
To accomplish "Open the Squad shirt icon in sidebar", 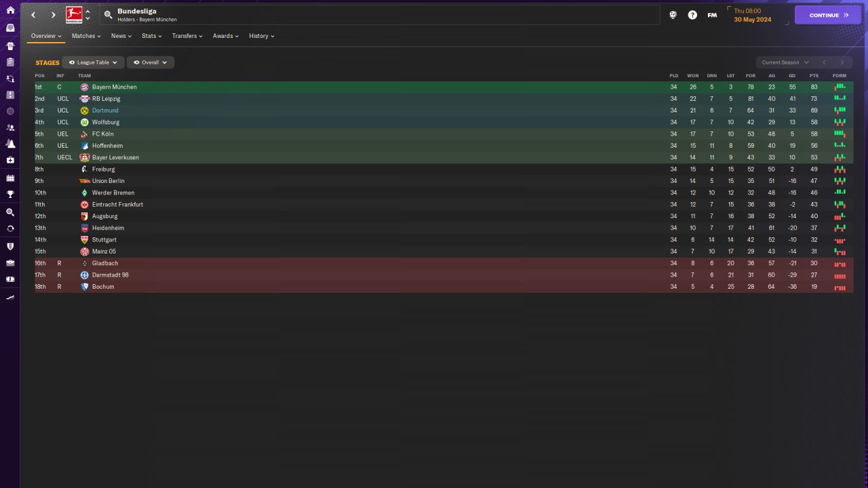I will [x=10, y=46].
